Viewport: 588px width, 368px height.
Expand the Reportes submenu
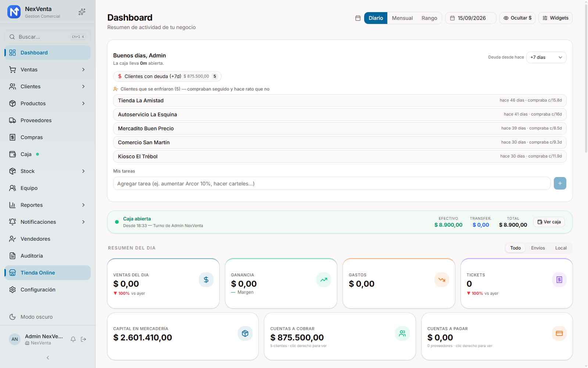point(83,205)
